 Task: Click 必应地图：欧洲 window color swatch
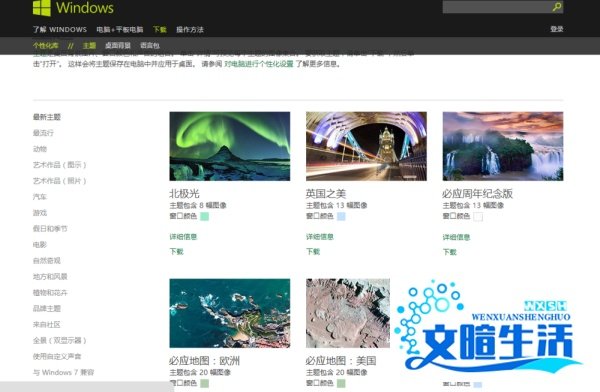click(205, 383)
